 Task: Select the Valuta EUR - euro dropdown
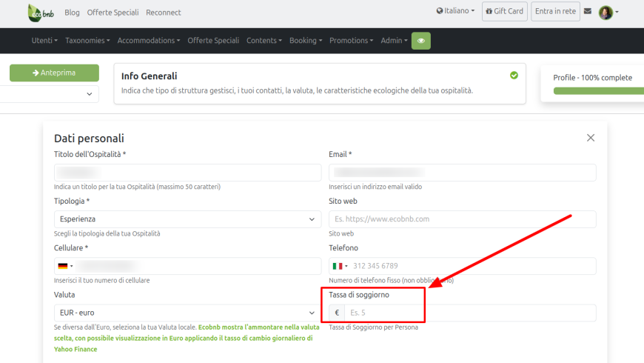187,313
